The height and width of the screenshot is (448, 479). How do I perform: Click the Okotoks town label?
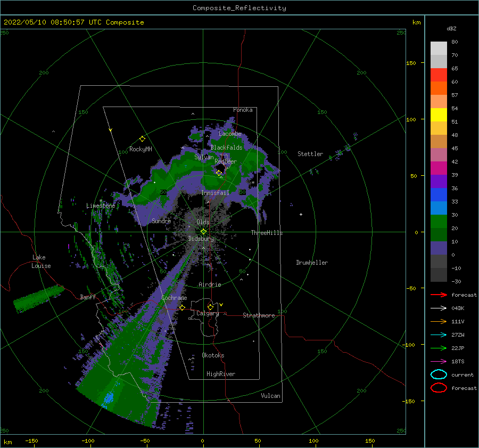pyautogui.click(x=213, y=355)
